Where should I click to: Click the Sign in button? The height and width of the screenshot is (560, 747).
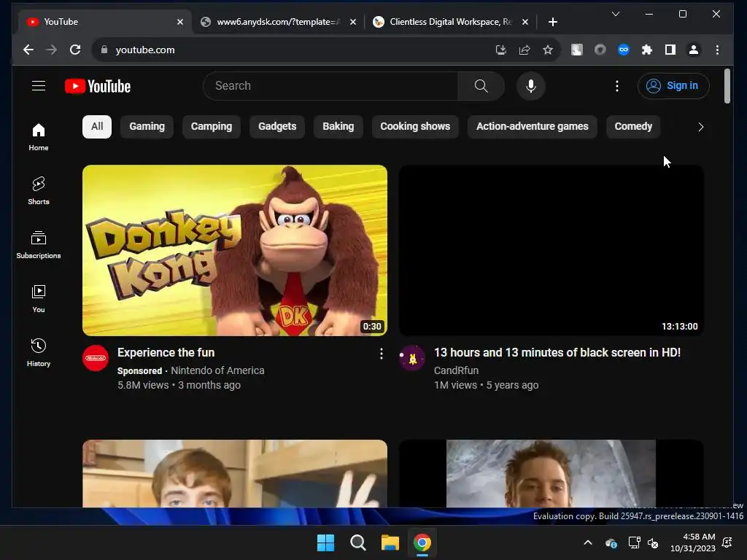673,86
